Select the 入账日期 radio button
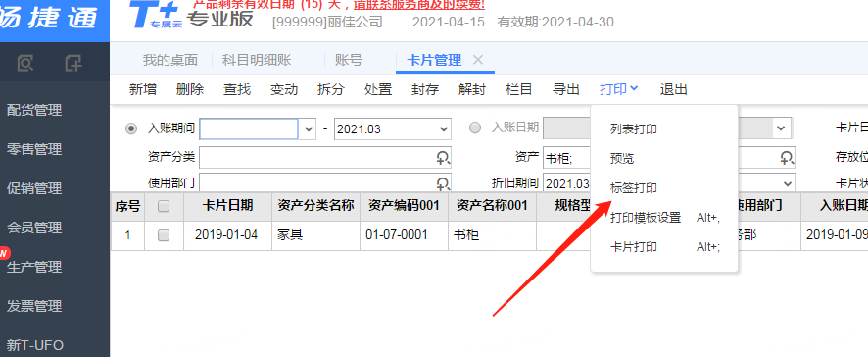The width and height of the screenshot is (868, 357). [475, 128]
